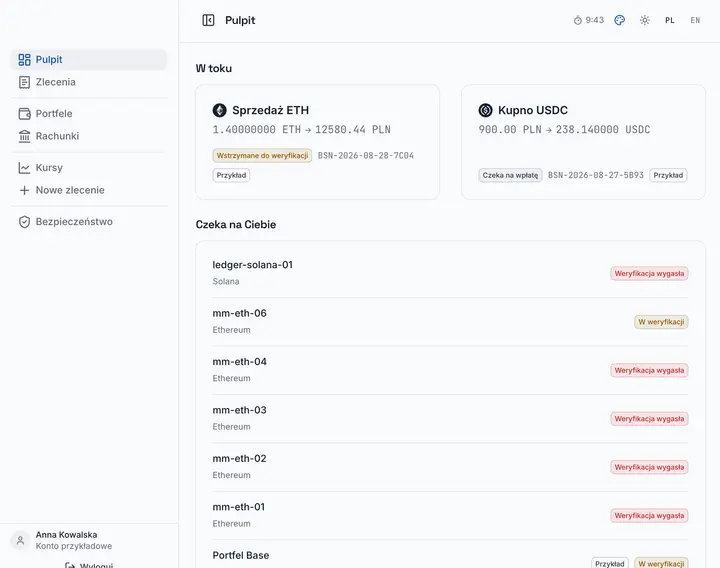Click Weryfikacja wygasła badge for mm-eth-04

coord(649,371)
